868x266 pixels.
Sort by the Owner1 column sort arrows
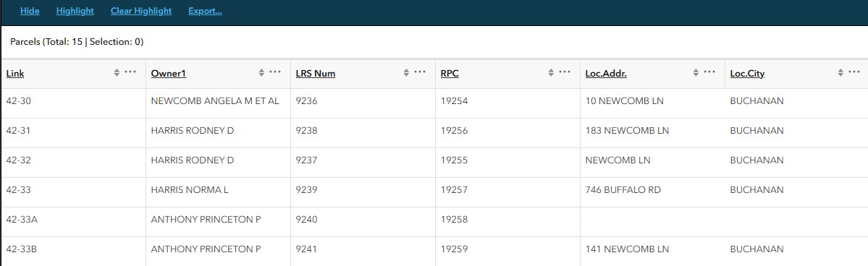261,72
